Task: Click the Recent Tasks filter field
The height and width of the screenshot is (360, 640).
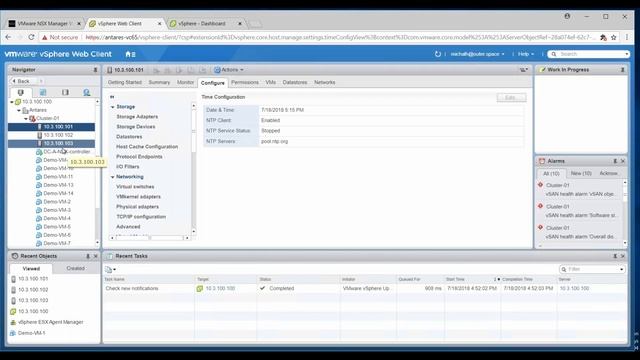Action: click(592, 269)
